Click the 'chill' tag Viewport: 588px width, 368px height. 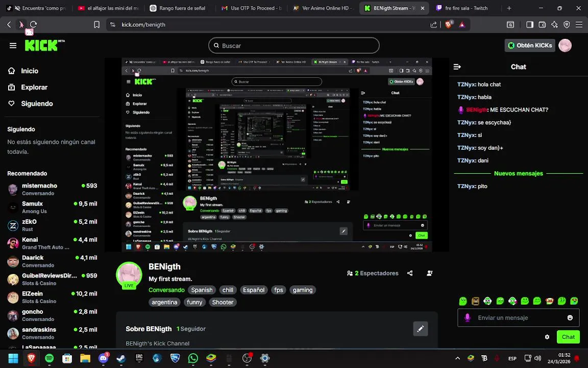[x=228, y=290]
